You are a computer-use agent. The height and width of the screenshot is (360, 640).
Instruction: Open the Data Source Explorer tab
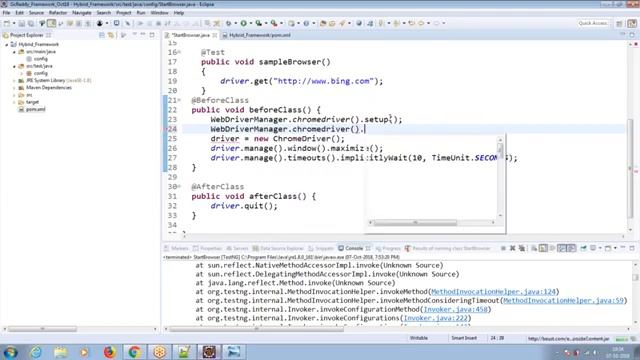tap(278, 248)
